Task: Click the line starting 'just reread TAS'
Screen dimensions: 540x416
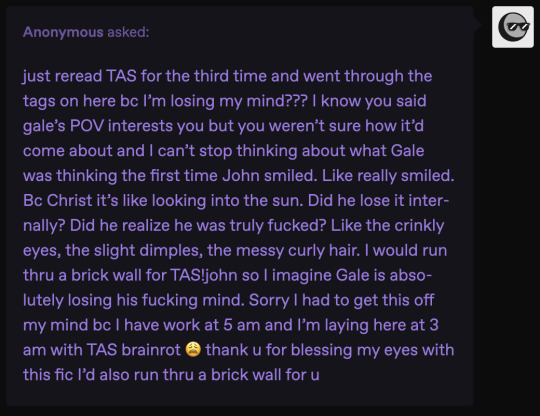Action: pos(227,76)
